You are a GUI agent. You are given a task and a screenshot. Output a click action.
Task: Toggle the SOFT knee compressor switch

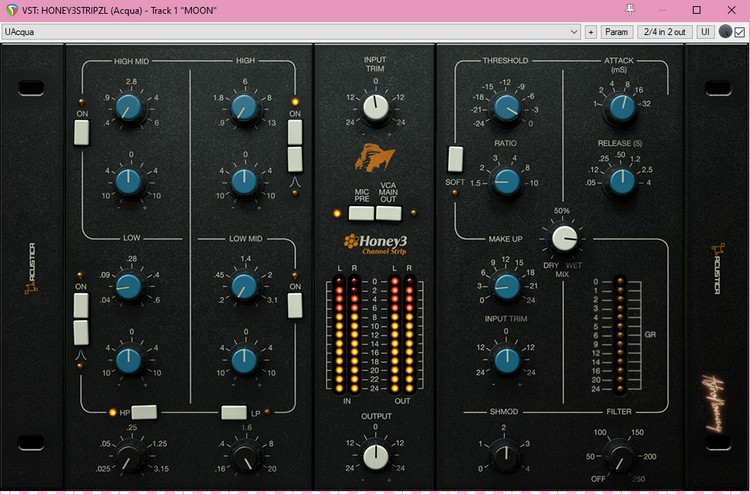tap(455, 158)
